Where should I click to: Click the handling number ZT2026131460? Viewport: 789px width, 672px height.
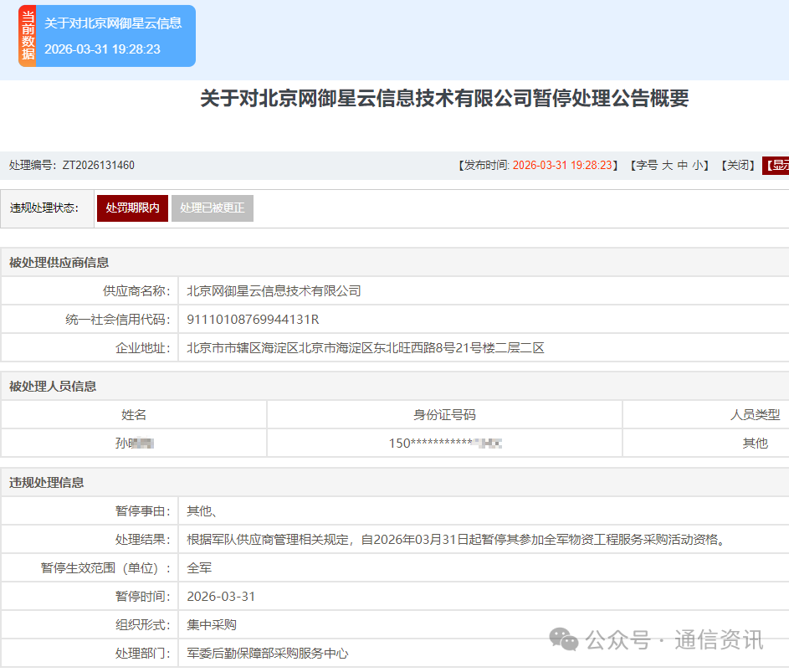coord(98,166)
